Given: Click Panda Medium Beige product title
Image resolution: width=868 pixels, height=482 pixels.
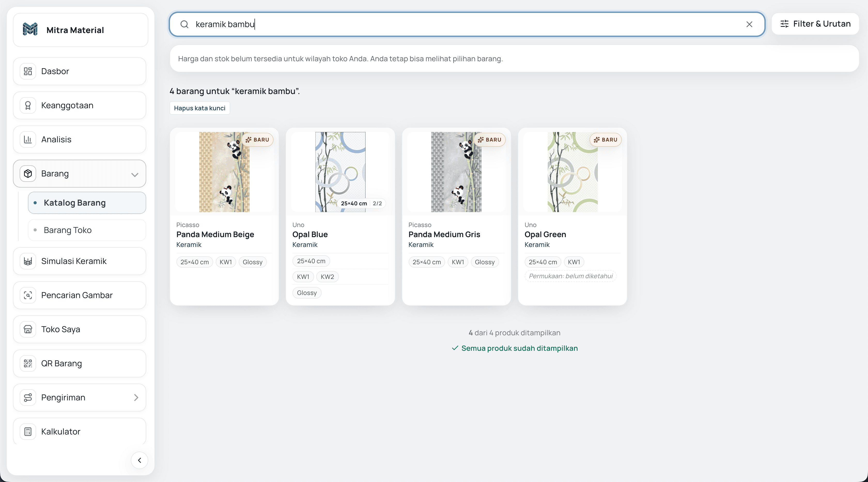Looking at the screenshot, I should 215,235.
